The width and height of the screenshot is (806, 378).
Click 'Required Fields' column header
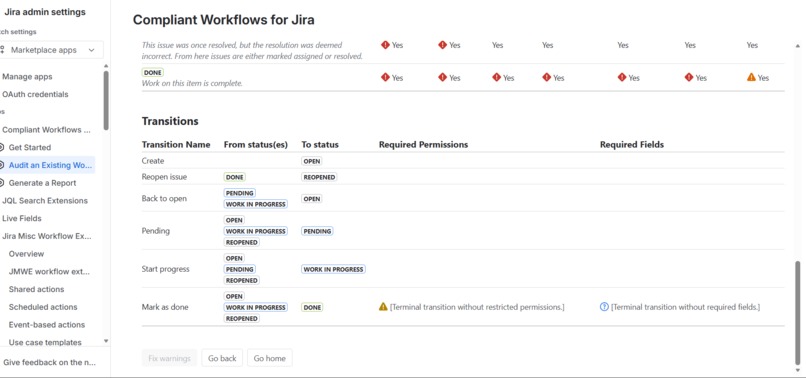coord(632,145)
